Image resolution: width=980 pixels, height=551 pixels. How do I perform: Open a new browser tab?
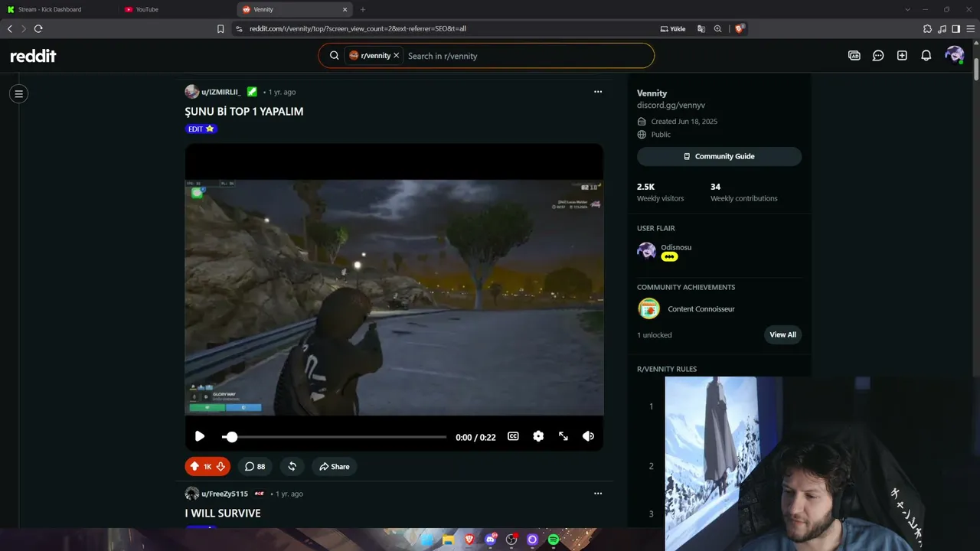(x=363, y=10)
